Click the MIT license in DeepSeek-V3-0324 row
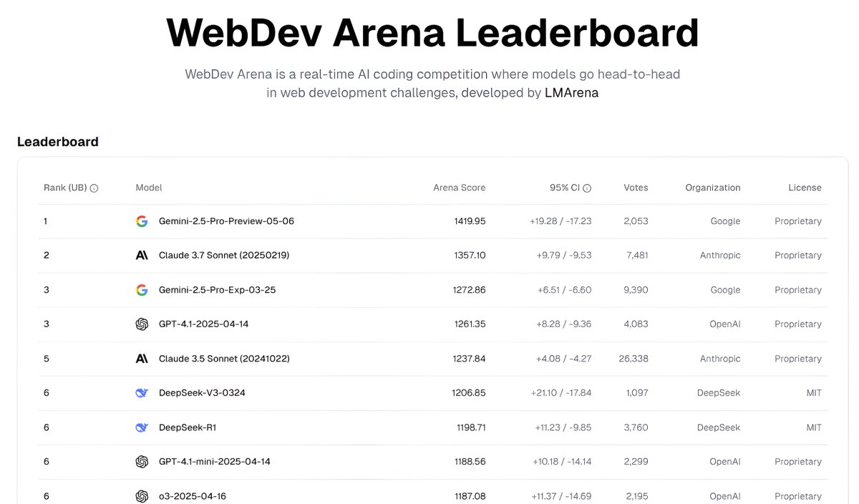The image size is (859, 504). [814, 393]
